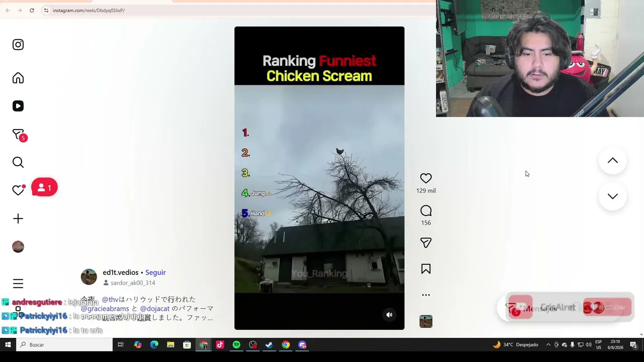644x362 pixels.
Task: Open your profile picture in sidebar
Action: pos(18,246)
